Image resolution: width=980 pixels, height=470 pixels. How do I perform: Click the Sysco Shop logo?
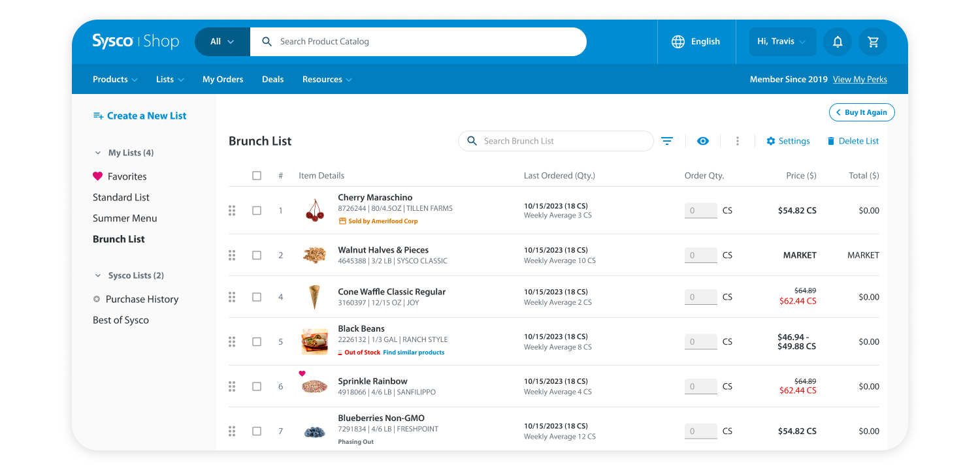coord(136,41)
